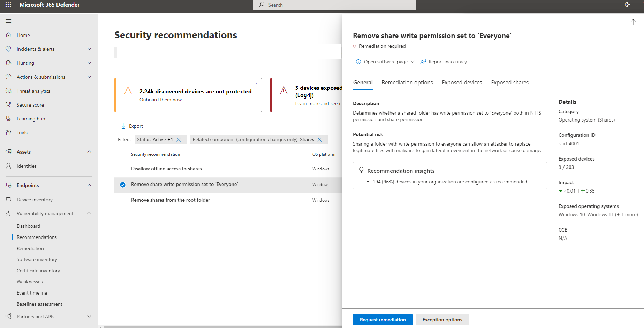Click the Incidents & alerts shield icon

[8, 49]
